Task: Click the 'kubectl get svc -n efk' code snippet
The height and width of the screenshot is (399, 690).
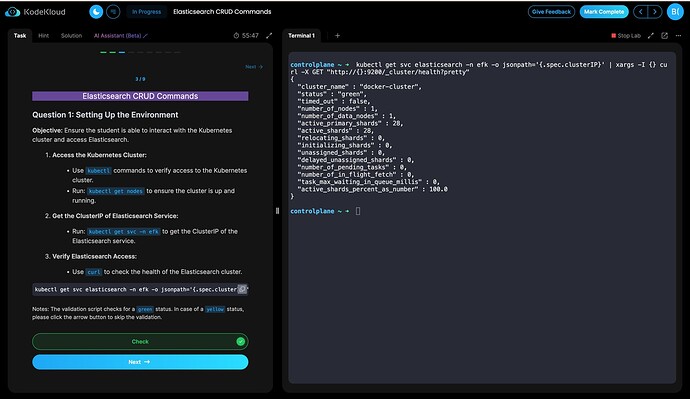Action: tap(124, 231)
